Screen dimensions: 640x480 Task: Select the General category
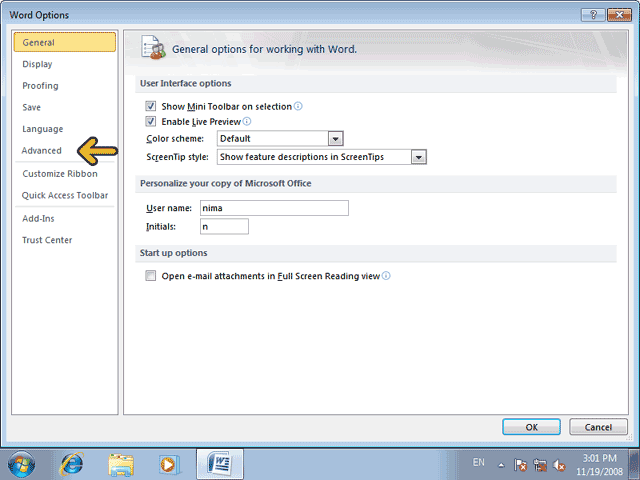click(64, 42)
